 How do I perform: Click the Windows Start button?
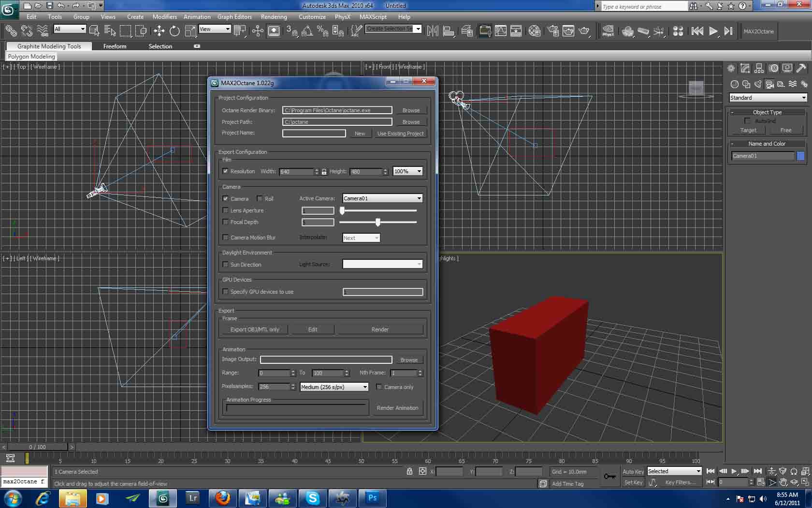(x=13, y=498)
